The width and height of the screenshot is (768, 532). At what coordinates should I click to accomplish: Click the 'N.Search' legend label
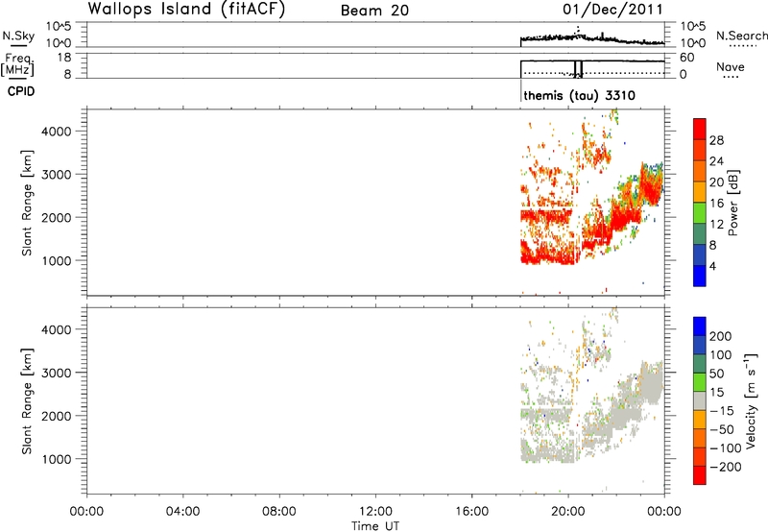tap(741, 36)
